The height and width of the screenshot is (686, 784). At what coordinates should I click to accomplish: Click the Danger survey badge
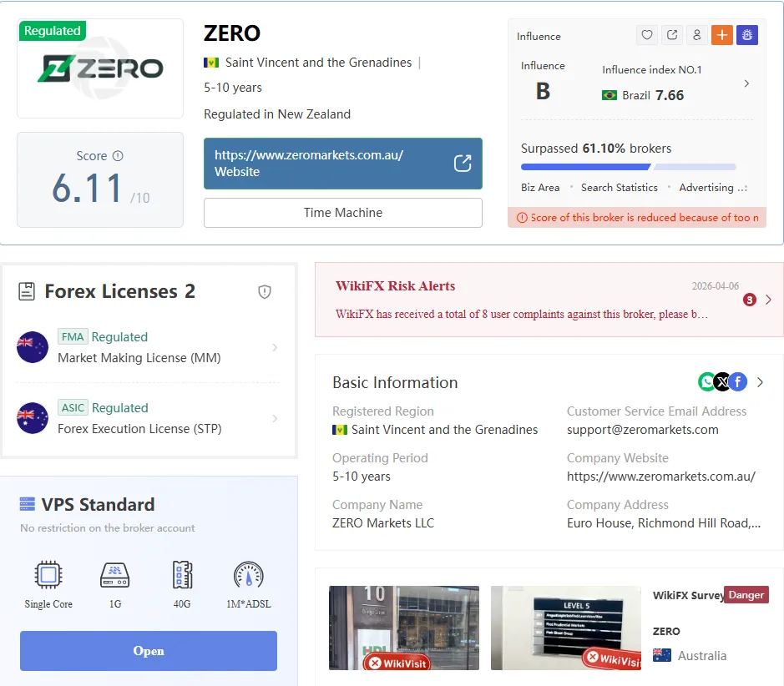tap(746, 594)
